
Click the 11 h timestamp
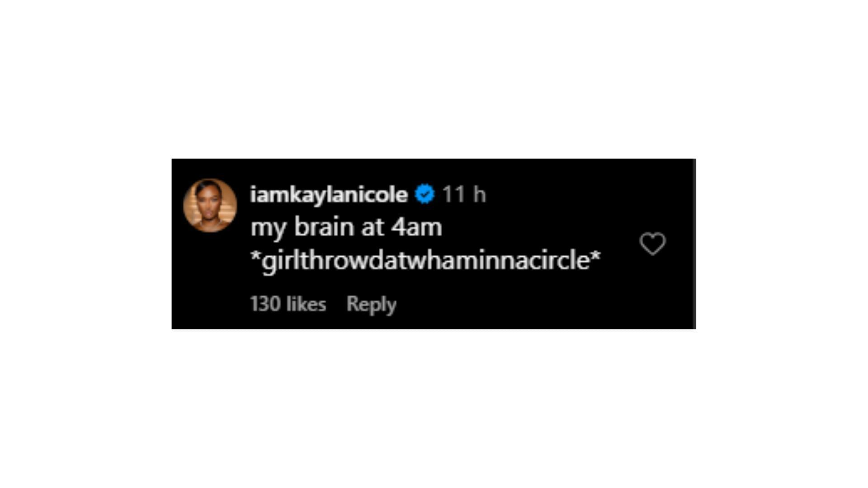point(464,194)
